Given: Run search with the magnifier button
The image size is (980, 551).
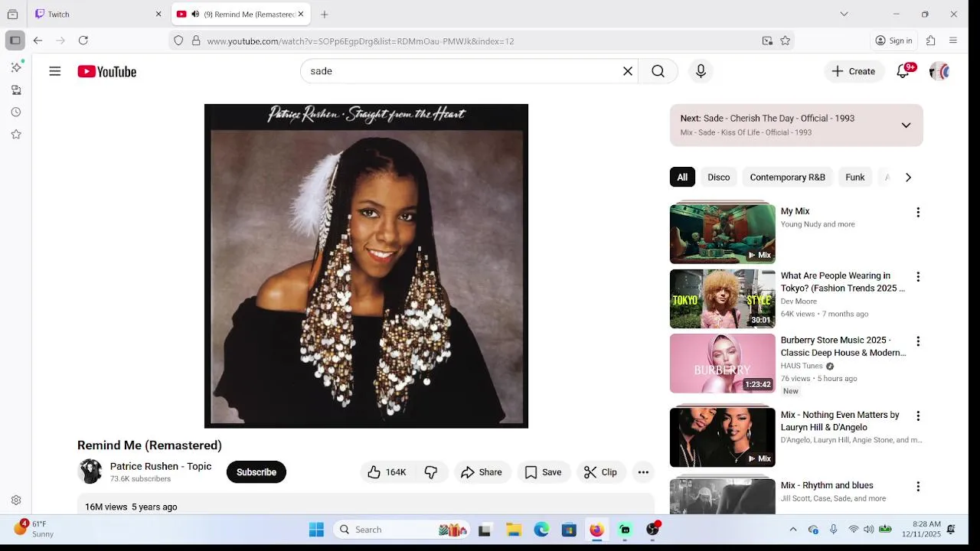Looking at the screenshot, I should (x=658, y=71).
